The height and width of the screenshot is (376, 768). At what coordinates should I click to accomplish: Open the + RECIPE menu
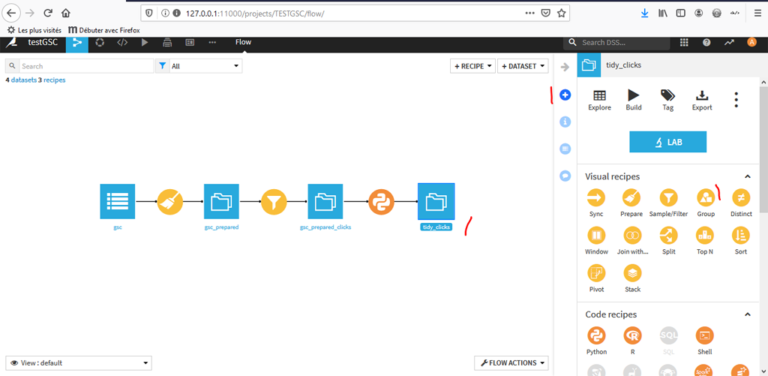pos(472,66)
